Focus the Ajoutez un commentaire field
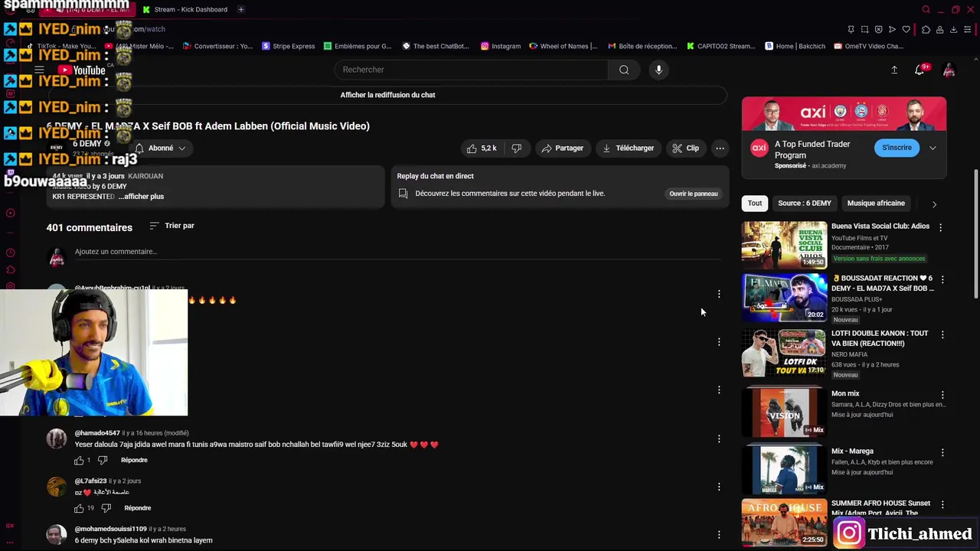980x551 pixels. [397, 252]
